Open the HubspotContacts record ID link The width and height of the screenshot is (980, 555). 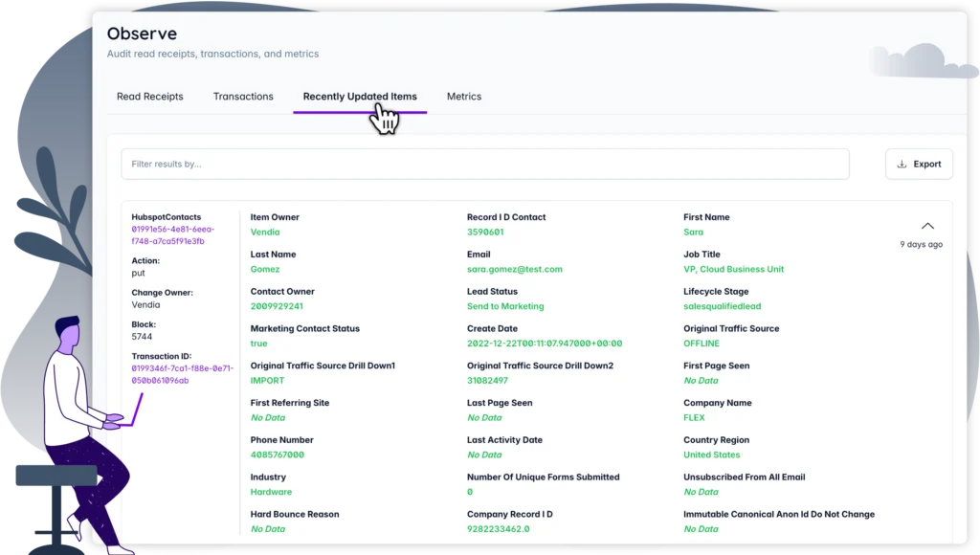(173, 235)
